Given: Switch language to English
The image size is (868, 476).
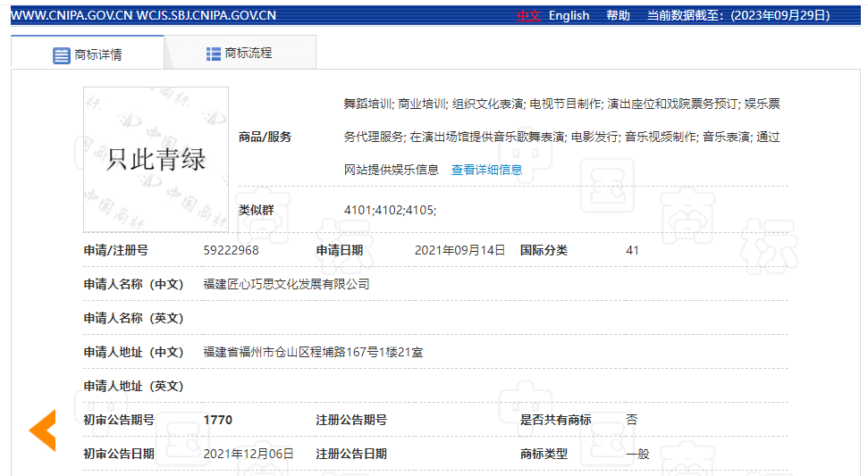Looking at the screenshot, I should click(x=569, y=15).
